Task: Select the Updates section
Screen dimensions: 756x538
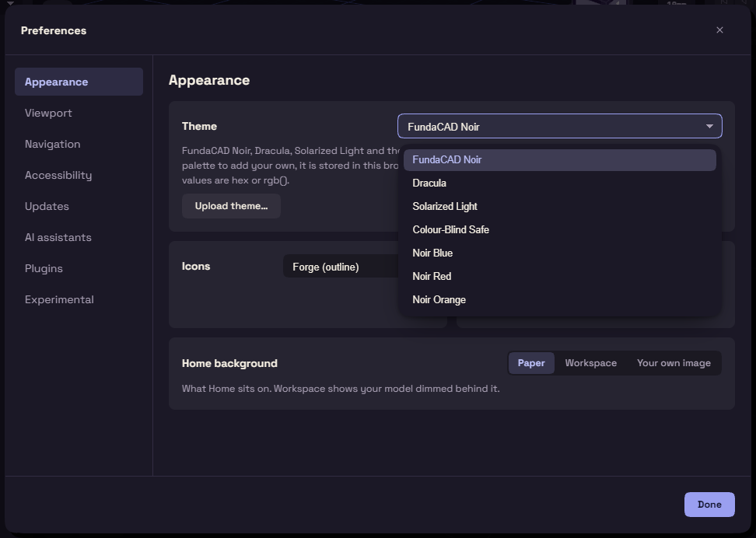Action: 79,206
